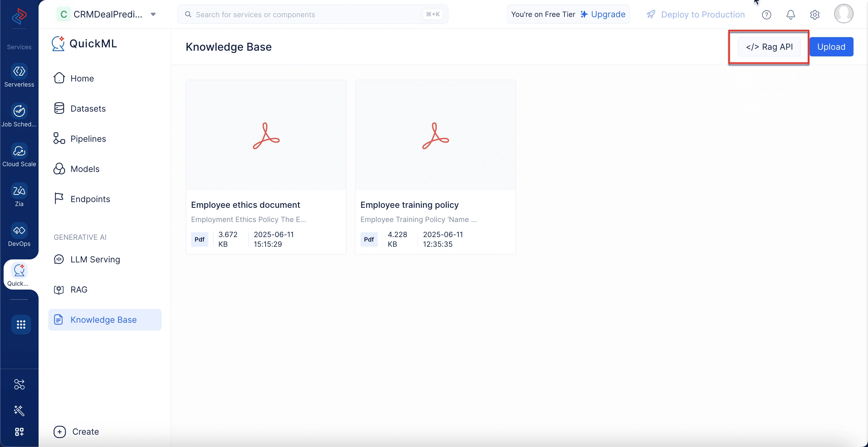The image size is (868, 447).
Task: Open the Employee training policy thumbnail
Action: (x=435, y=135)
